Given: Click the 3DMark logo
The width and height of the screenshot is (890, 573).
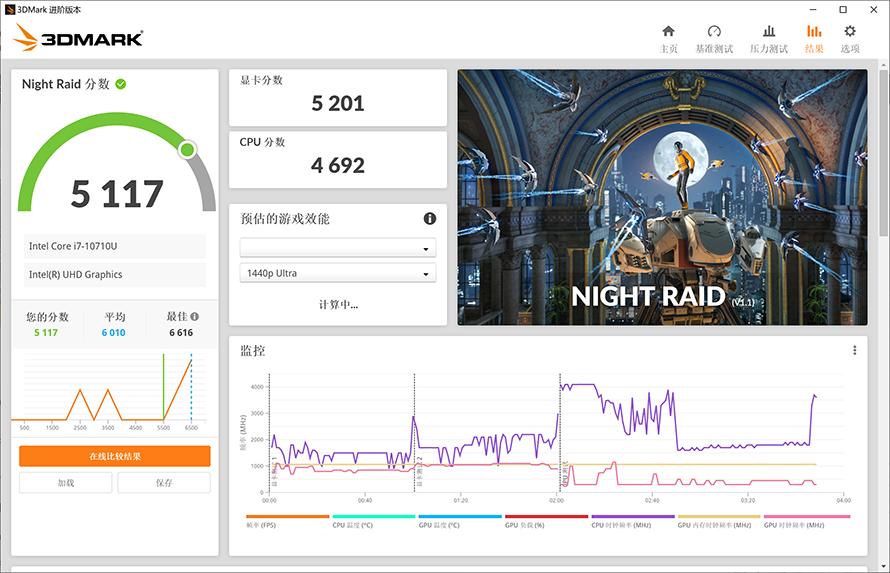Looking at the screenshot, I should [x=78, y=37].
